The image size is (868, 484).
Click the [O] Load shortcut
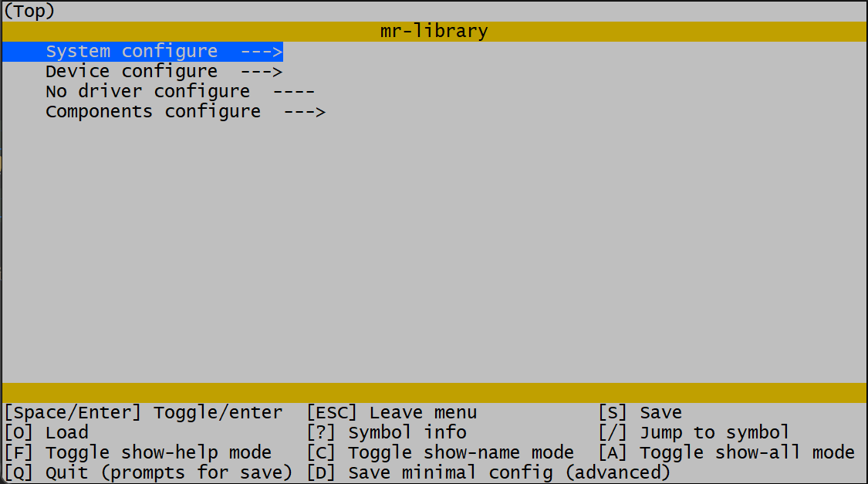point(46,433)
